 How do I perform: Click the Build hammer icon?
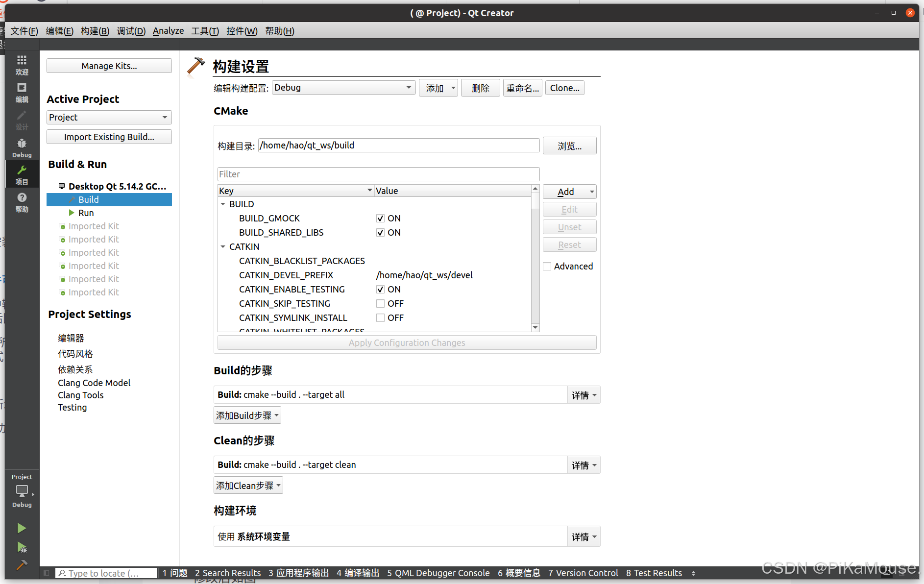pos(22,565)
